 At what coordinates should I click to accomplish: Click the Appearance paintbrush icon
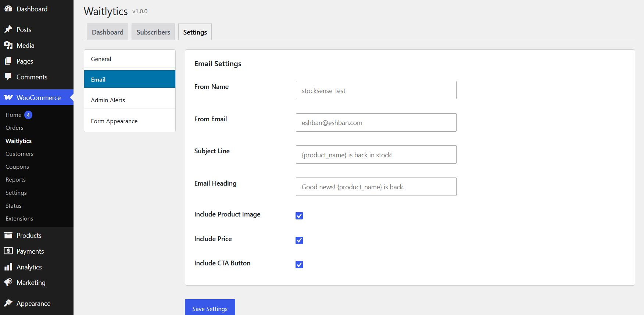coord(8,303)
